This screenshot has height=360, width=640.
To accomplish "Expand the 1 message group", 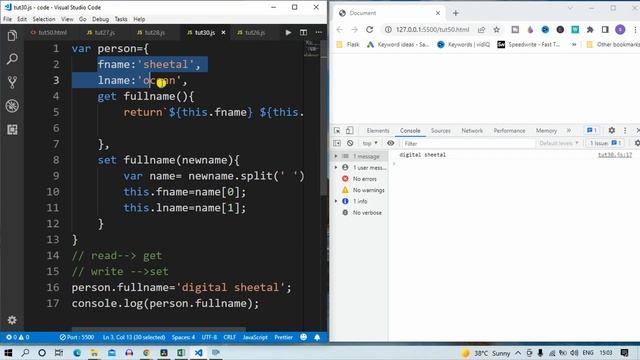I will 336,156.
